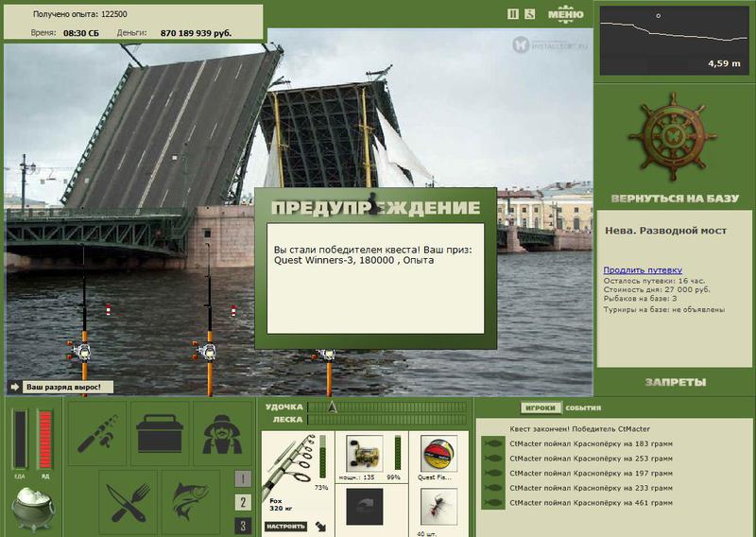The width and height of the screenshot is (756, 537).
Task: Click the ЛЕСКА tension bar
Action: click(387, 420)
